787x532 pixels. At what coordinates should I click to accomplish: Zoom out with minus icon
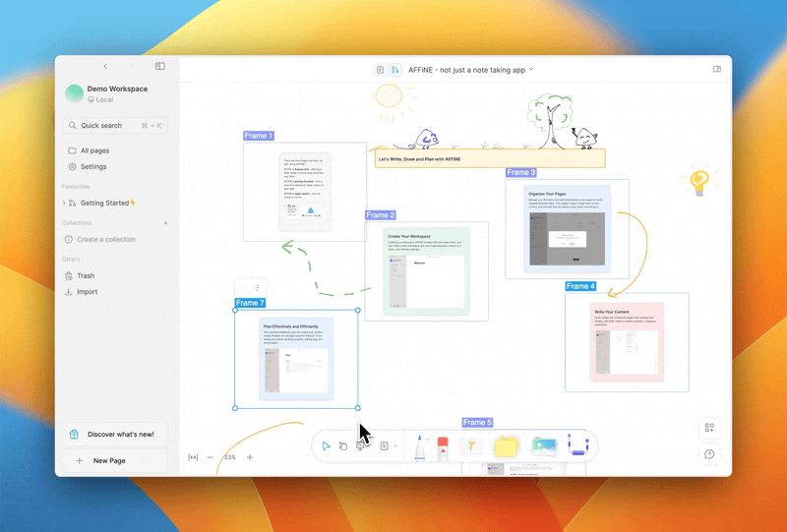point(211,457)
